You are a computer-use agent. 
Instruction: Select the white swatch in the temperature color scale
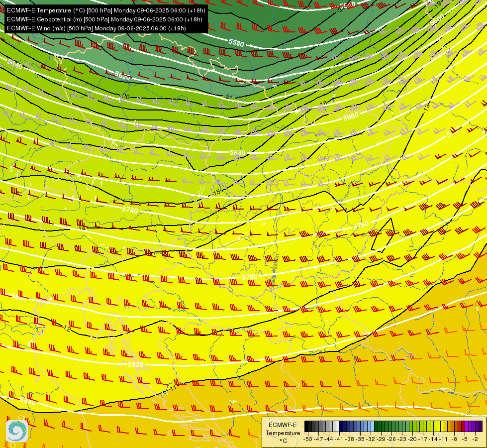pyautogui.click(x=338, y=426)
